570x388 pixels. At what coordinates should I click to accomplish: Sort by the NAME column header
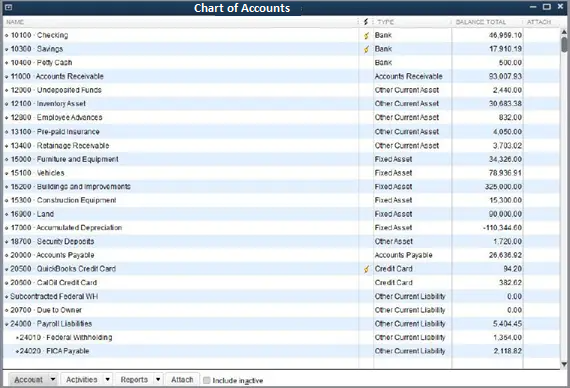[x=15, y=22]
